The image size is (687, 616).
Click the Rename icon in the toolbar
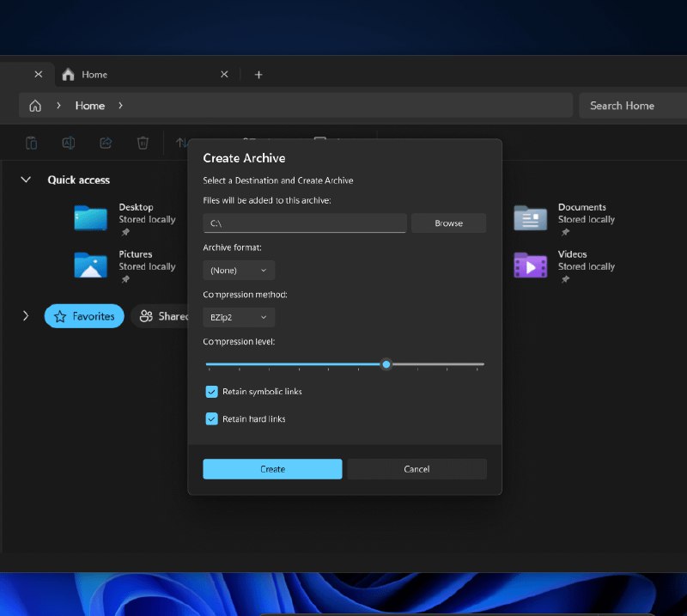pos(69,143)
